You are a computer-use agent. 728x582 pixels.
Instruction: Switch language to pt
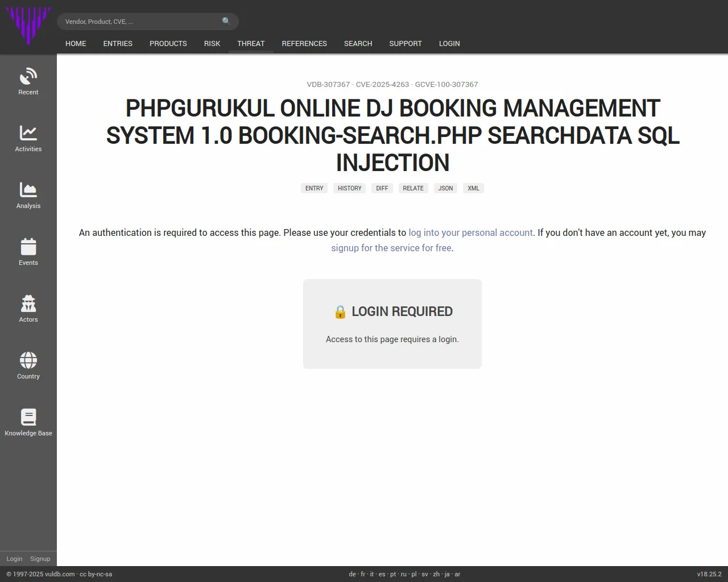[393, 574]
